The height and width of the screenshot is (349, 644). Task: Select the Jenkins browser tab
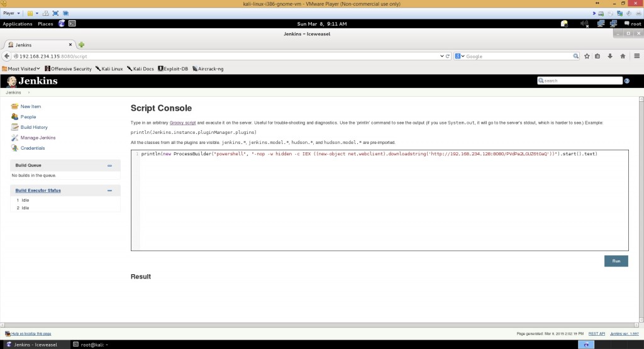[x=39, y=45]
